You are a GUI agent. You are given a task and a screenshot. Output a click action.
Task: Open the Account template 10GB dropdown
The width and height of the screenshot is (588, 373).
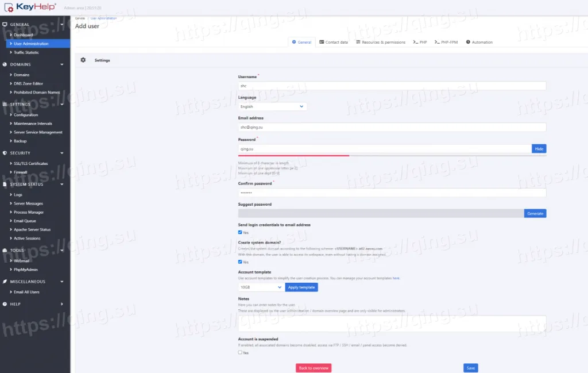click(x=261, y=287)
